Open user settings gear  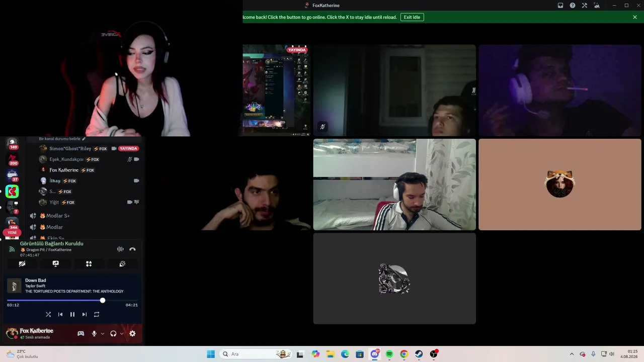coord(132,333)
